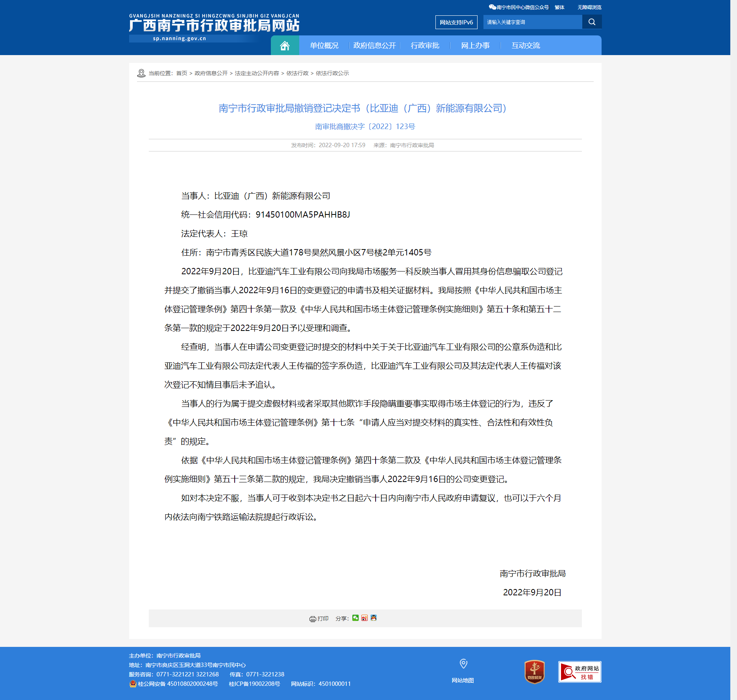Click the 党政机关 red badge icon

coord(534,672)
